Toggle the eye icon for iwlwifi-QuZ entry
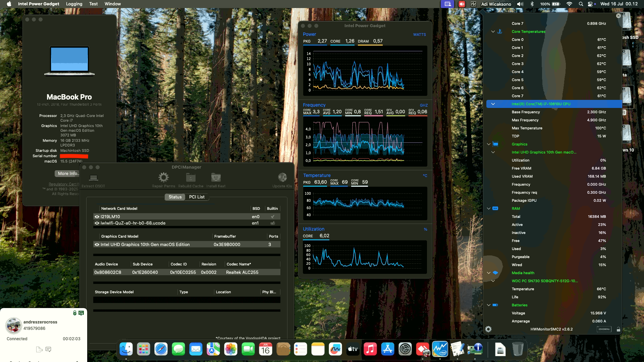Viewport: 644px width, 362px height. (97, 223)
